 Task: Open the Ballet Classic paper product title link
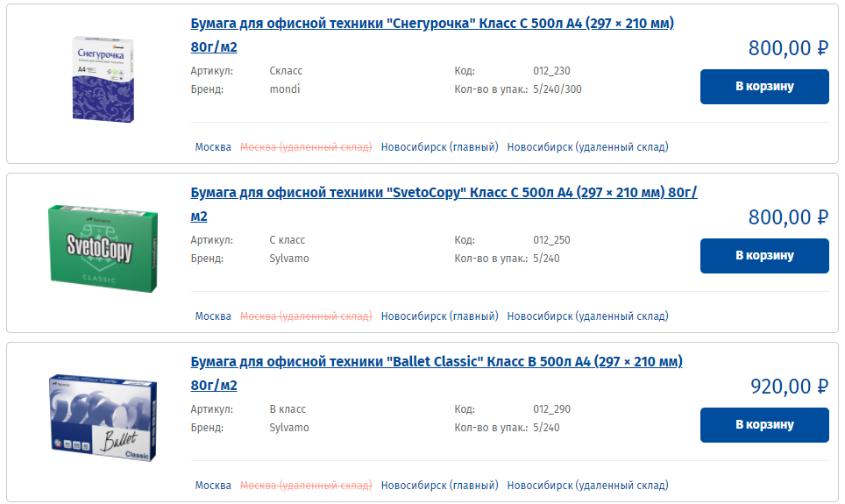(x=437, y=373)
